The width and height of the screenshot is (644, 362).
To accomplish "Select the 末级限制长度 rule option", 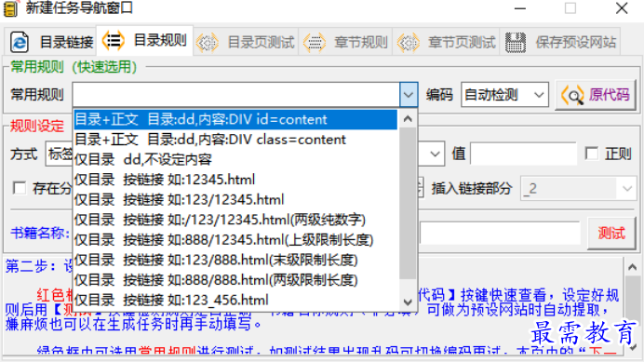I will tap(235, 260).
